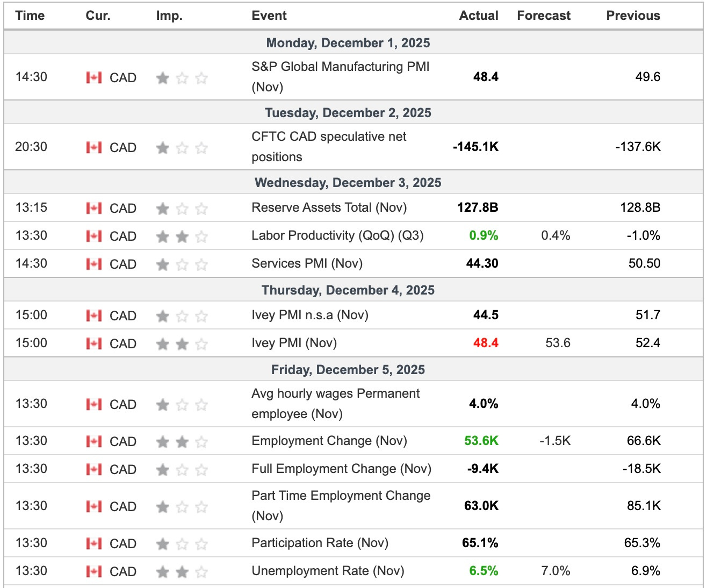Open Reserve Assets Total (Nov) event
707x588 pixels.
[x=329, y=207]
